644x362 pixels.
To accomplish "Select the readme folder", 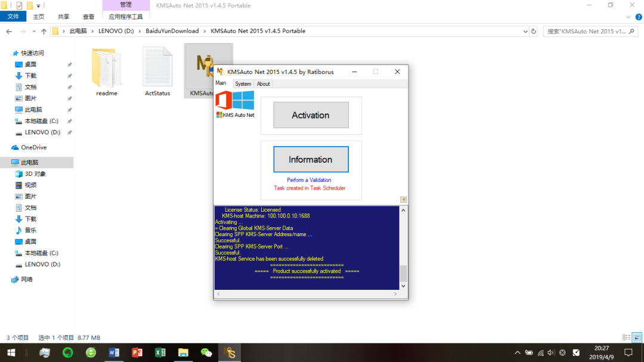I will [x=107, y=72].
